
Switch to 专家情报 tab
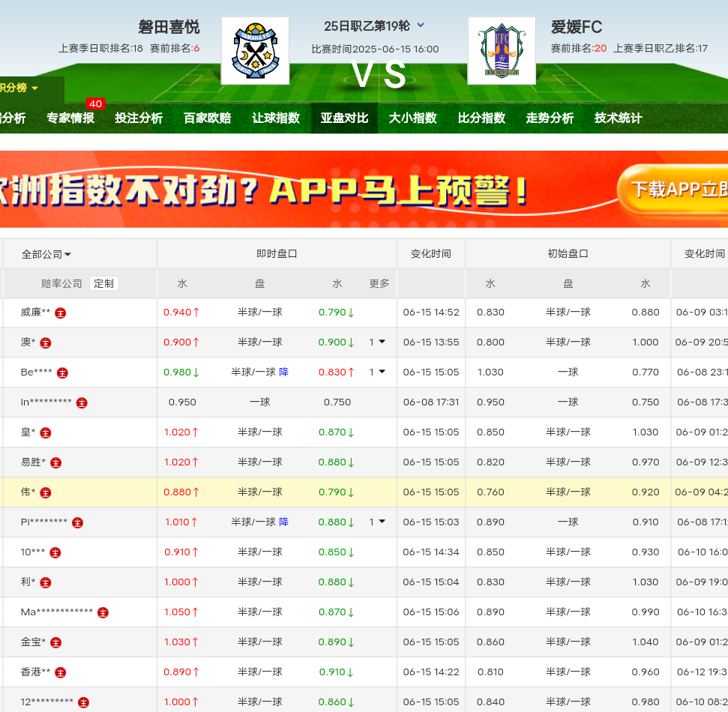point(70,118)
